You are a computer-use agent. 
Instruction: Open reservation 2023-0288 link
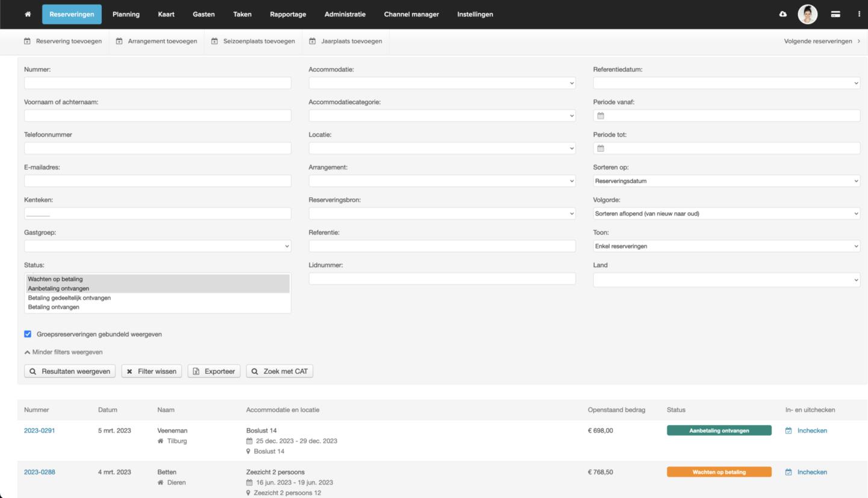pyautogui.click(x=39, y=472)
